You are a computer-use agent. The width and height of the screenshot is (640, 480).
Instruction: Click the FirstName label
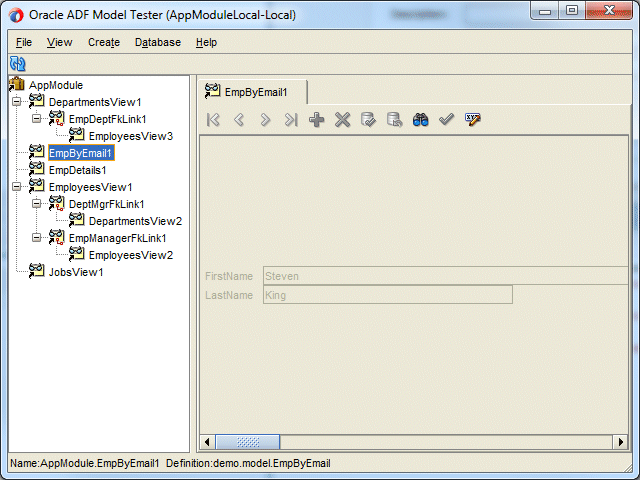(x=229, y=276)
